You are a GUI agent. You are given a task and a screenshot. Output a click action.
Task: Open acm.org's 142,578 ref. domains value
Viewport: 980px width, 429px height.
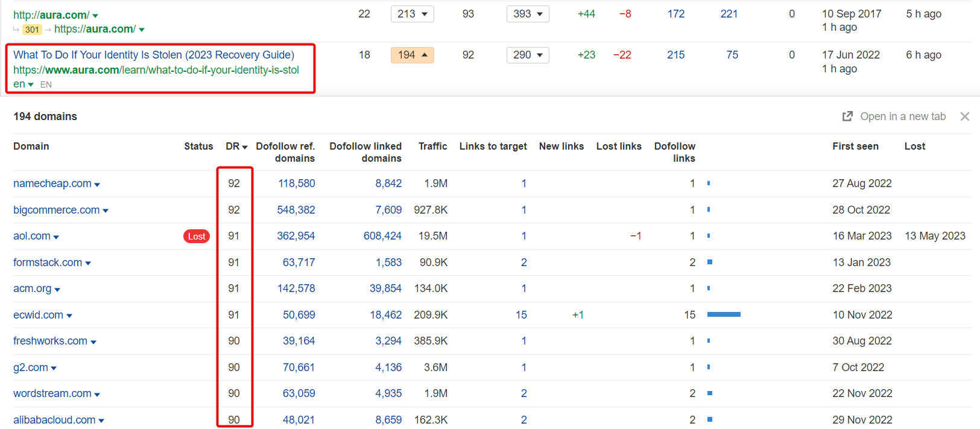296,288
